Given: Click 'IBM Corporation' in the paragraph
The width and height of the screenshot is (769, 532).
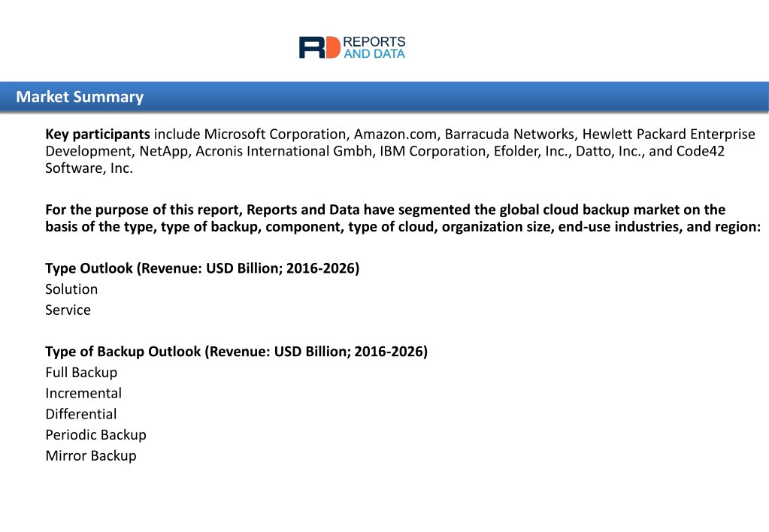Looking at the screenshot, I should tap(434, 151).
